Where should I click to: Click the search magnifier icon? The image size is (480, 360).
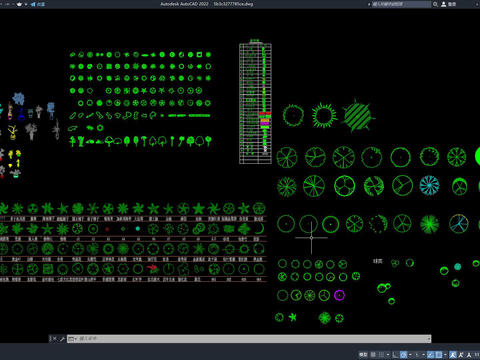[435, 4]
